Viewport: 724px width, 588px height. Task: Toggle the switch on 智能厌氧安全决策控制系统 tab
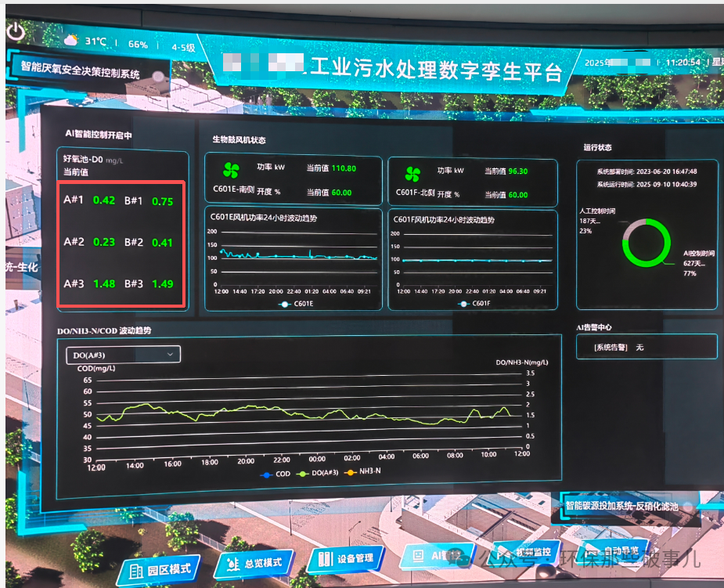pos(158,76)
